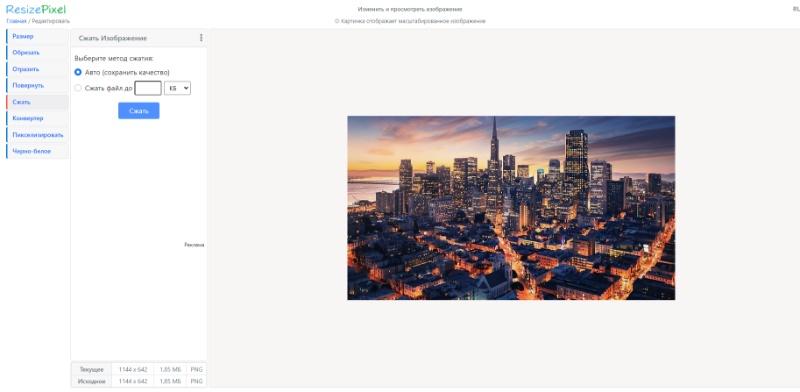800x392 pixels.
Task: Click the city skyline preview image
Action: (x=511, y=208)
